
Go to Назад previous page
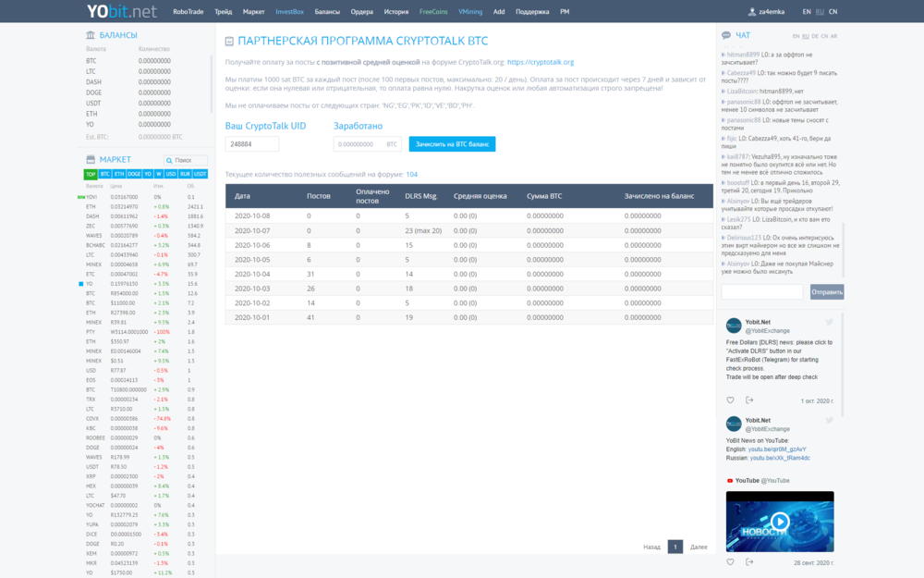pyautogui.click(x=651, y=547)
